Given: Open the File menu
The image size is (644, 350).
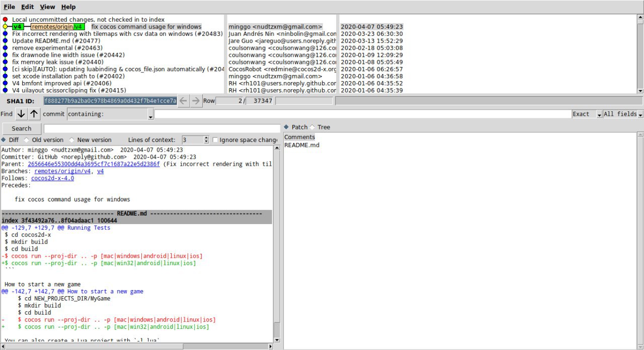Looking at the screenshot, I should [x=9, y=7].
